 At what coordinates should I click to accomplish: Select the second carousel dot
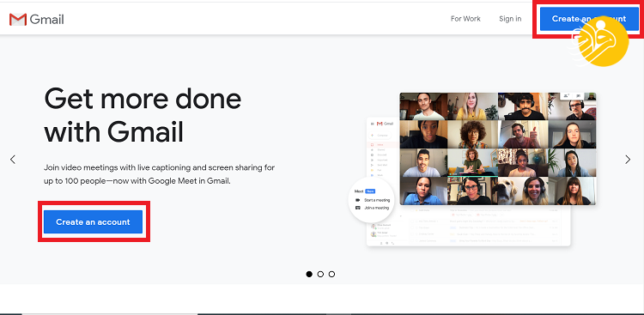(x=320, y=274)
